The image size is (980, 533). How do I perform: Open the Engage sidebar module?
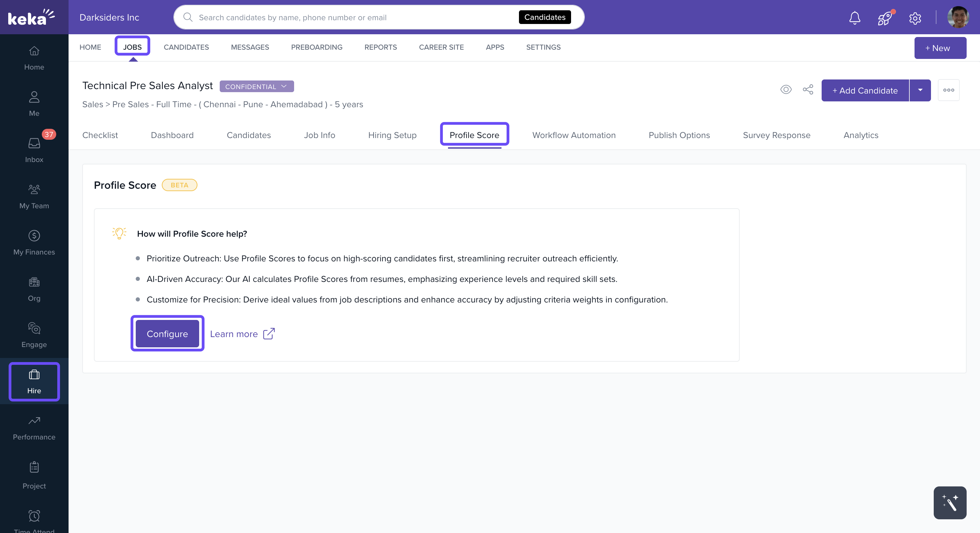pos(34,335)
